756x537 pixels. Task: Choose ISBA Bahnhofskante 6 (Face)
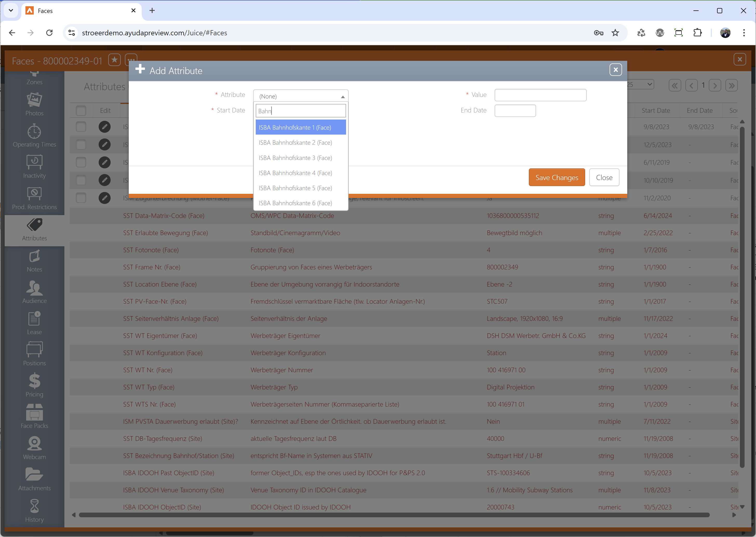pyautogui.click(x=301, y=203)
